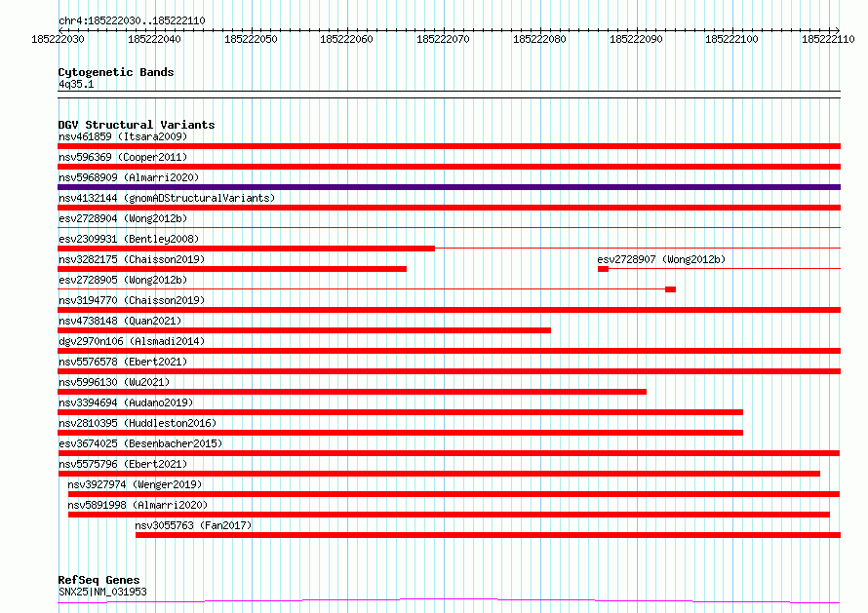Screen dimensions: 868x613
Task: Click the red bar under nsv4738148
Action: (304, 330)
